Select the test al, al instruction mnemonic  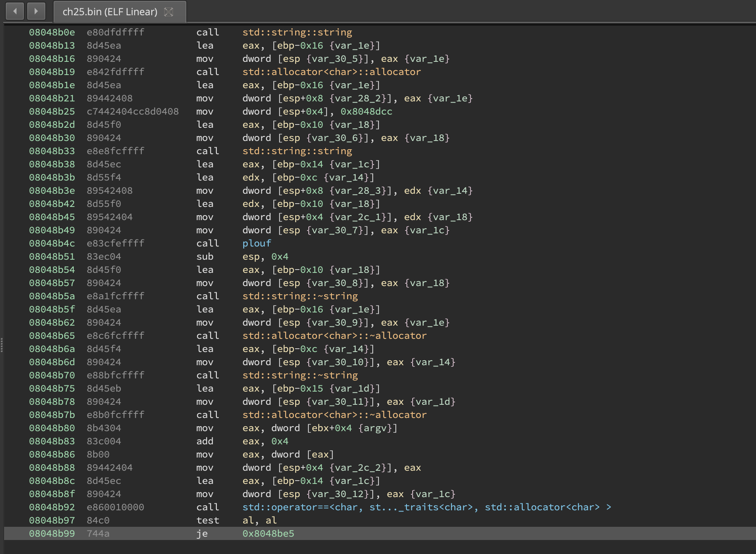point(207,520)
